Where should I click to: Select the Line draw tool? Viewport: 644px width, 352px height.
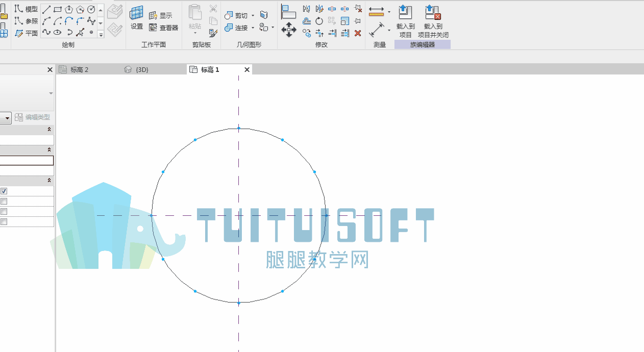click(x=46, y=9)
